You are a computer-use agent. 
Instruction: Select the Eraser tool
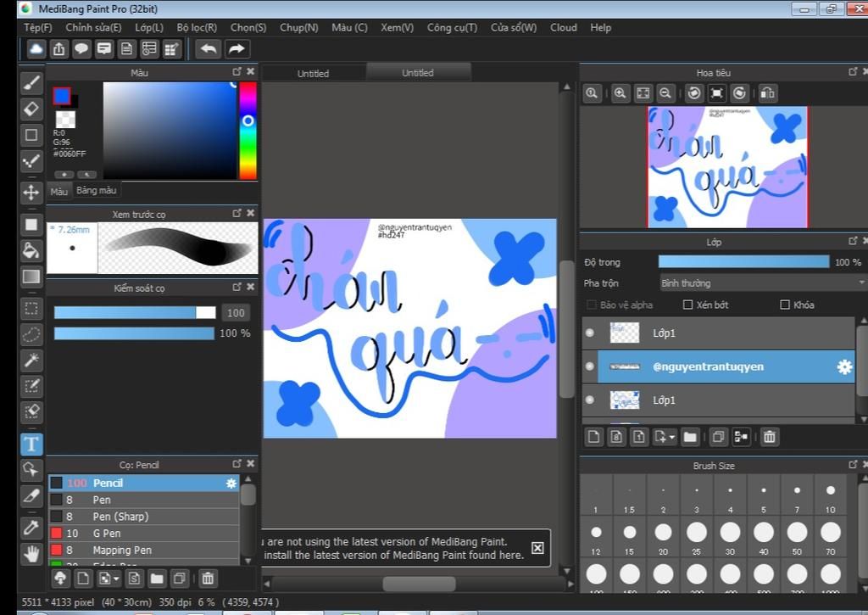click(31, 109)
